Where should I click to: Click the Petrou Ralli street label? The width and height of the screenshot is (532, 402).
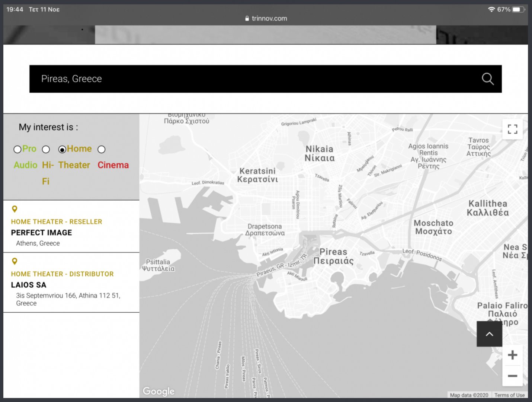403,130
